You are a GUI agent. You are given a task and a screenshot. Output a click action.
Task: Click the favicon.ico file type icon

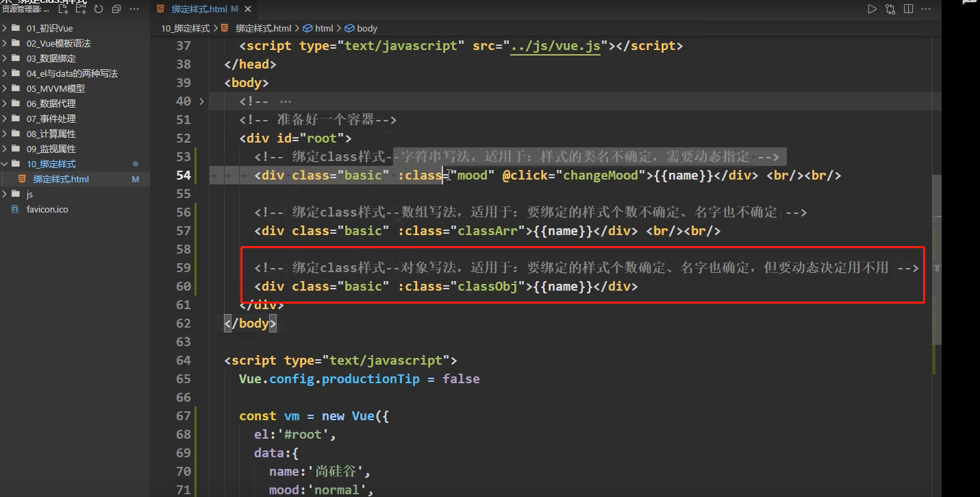point(15,209)
